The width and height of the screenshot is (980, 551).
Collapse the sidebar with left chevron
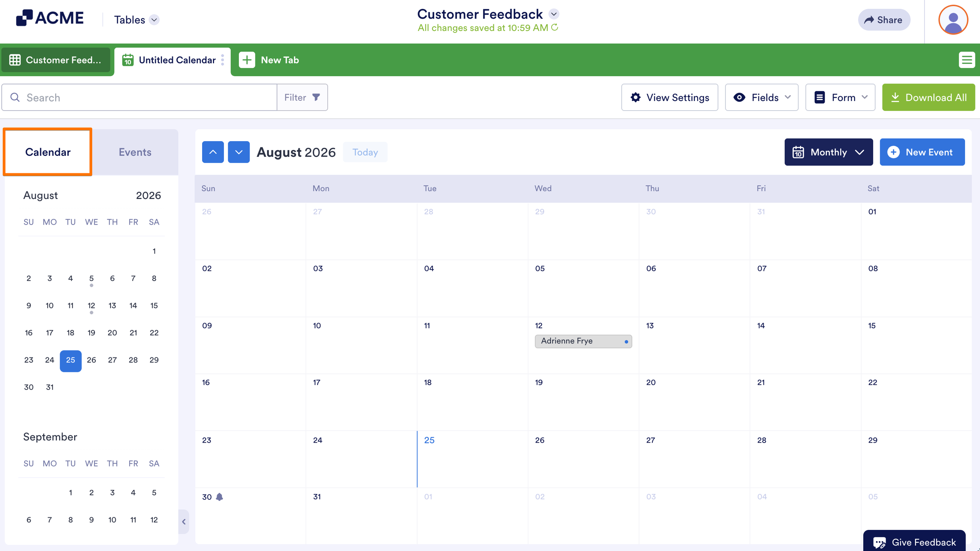click(184, 522)
